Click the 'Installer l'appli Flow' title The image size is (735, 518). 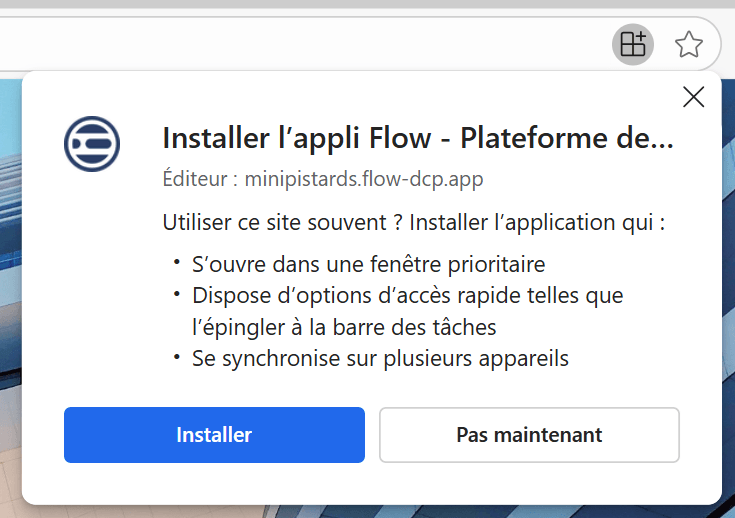[417, 138]
